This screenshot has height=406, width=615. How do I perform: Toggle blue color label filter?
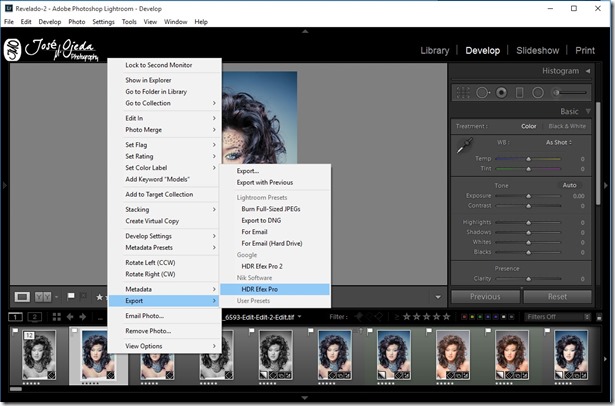pyautogui.click(x=488, y=317)
